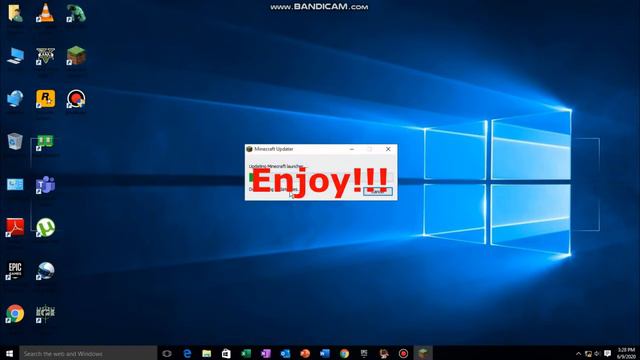Open the taskbar clock and date
640x360 pixels.
[627, 353]
